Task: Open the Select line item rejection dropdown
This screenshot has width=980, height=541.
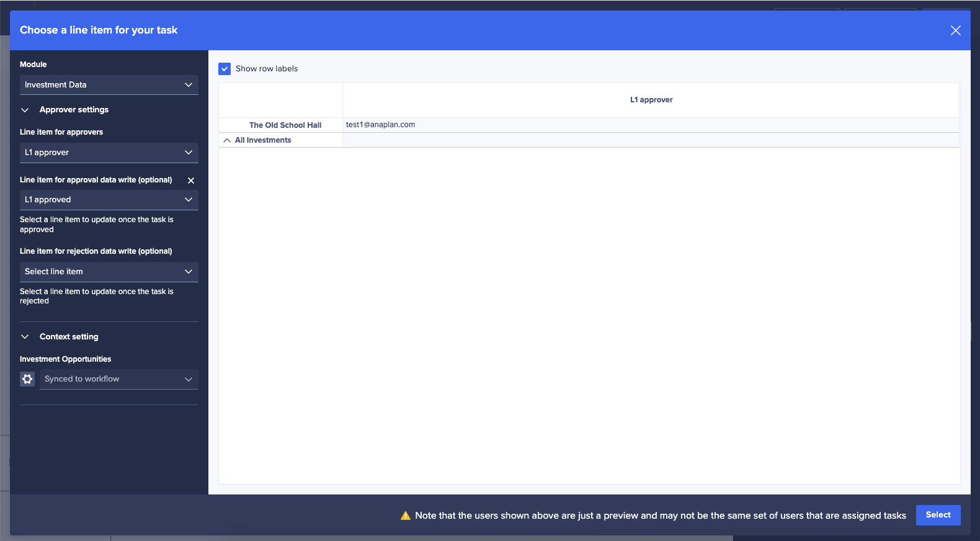Action: click(x=109, y=272)
